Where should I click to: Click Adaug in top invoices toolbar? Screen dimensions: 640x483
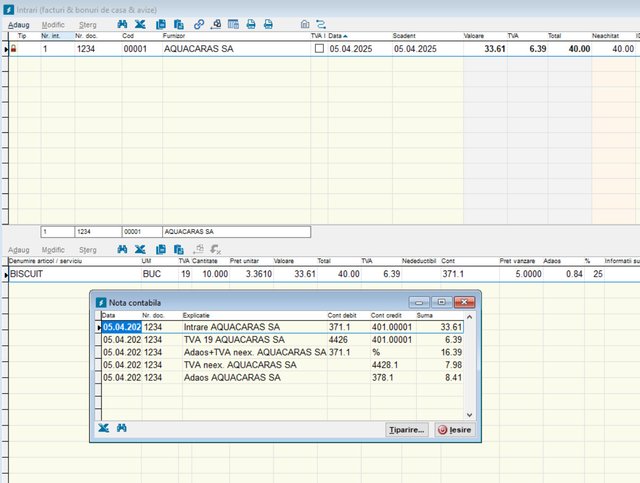pyautogui.click(x=19, y=25)
